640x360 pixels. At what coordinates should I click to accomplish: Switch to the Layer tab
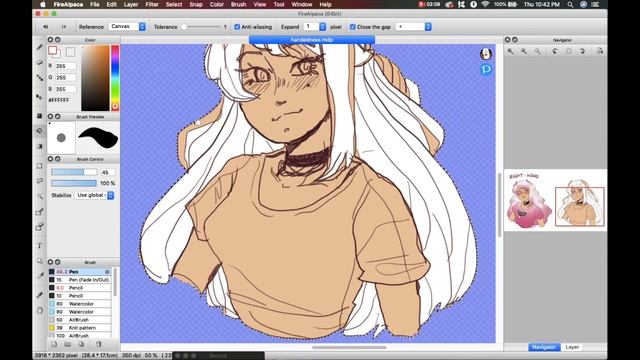(x=572, y=347)
